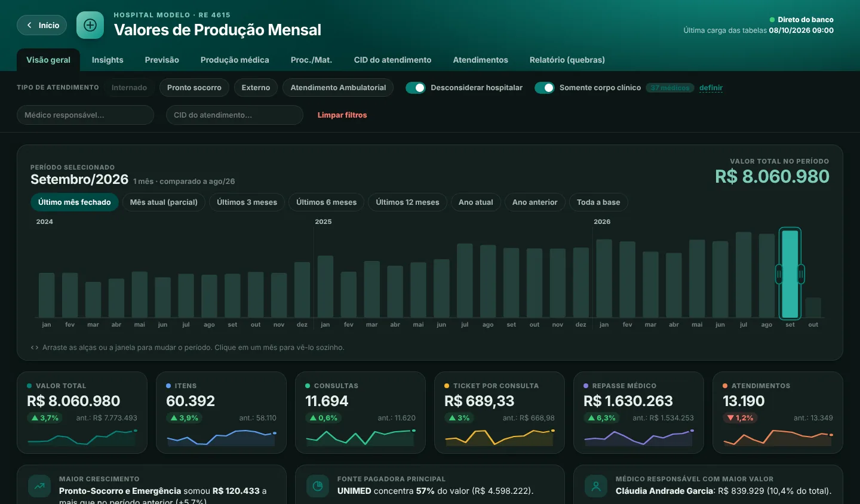
Task: Select Externo attendance type chip
Action: (x=256, y=88)
